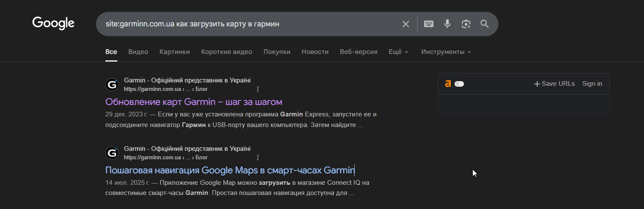The height and width of the screenshot is (209, 644).
Task: Click Save URLs in the extension panel
Action: click(554, 84)
